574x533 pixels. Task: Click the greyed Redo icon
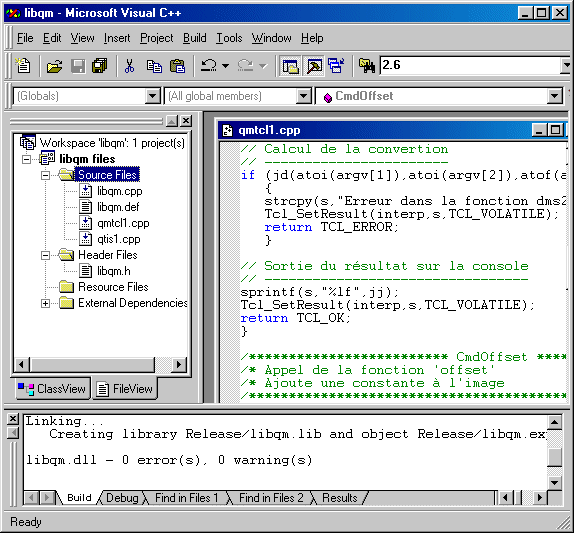tap(245, 66)
